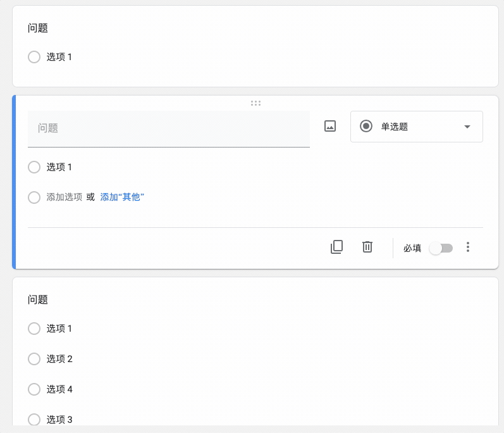Select 选项 2 radio in bottom question
The width and height of the screenshot is (504, 433).
[x=34, y=359]
